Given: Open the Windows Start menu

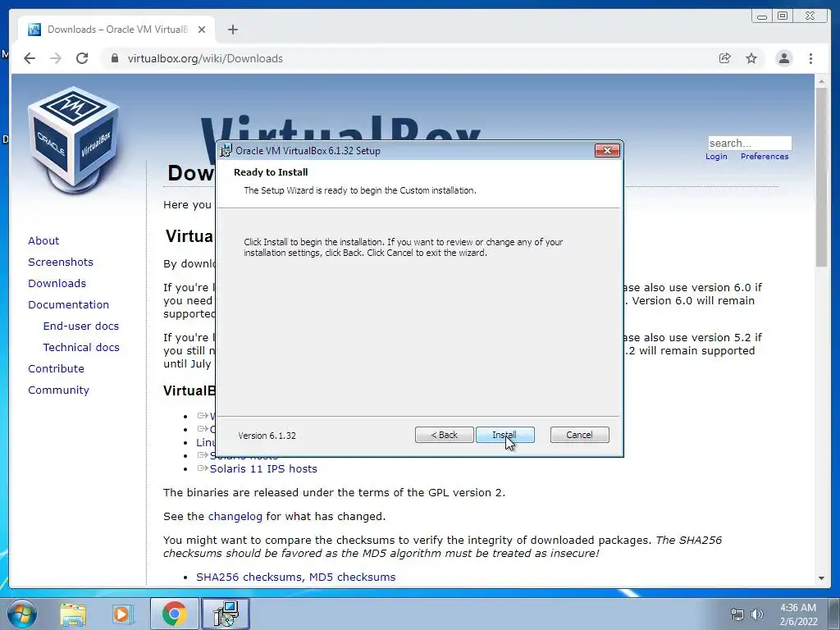Looking at the screenshot, I should 22,614.
